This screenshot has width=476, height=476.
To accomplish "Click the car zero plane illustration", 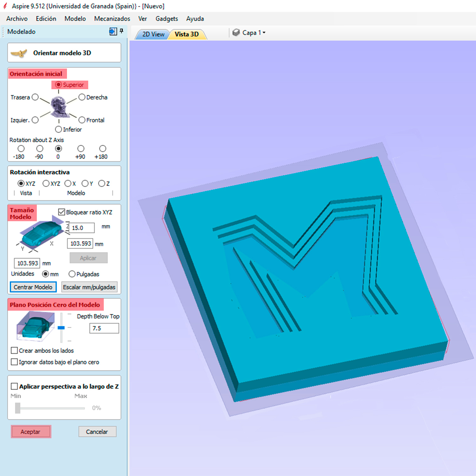I will pos(36,326).
